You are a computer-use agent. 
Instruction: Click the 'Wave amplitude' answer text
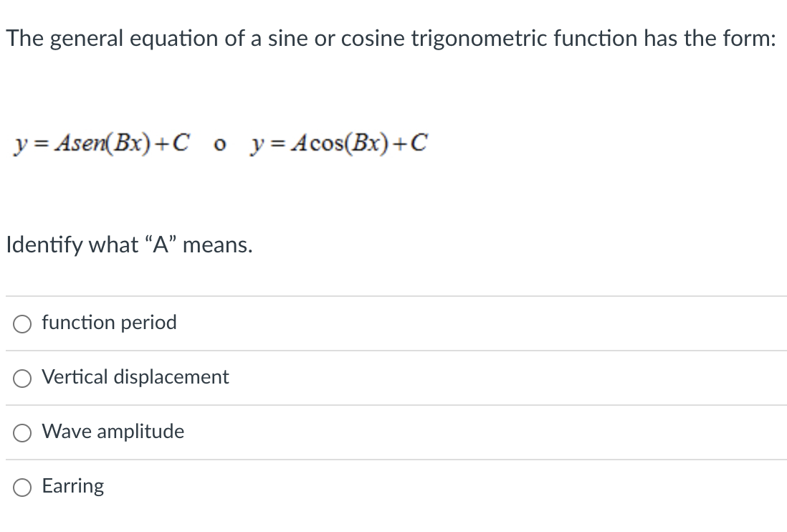coord(113,432)
